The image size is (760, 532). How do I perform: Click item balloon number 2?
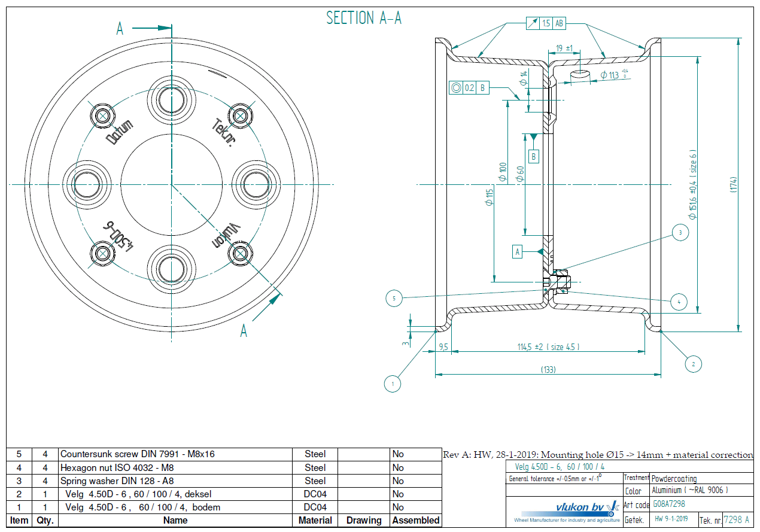tap(692, 364)
